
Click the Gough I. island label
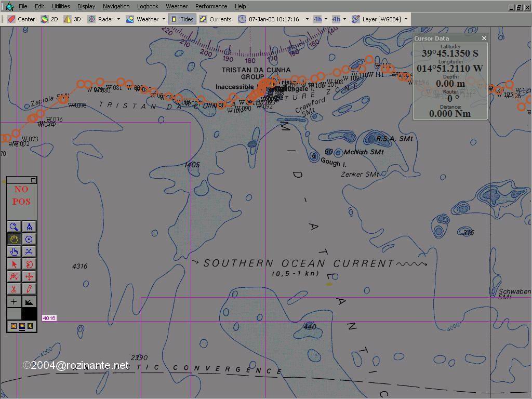point(333,162)
